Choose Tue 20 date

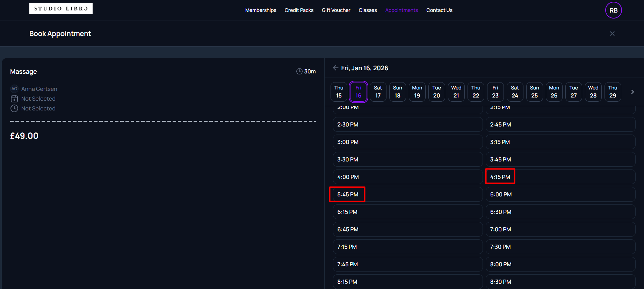[x=437, y=92]
